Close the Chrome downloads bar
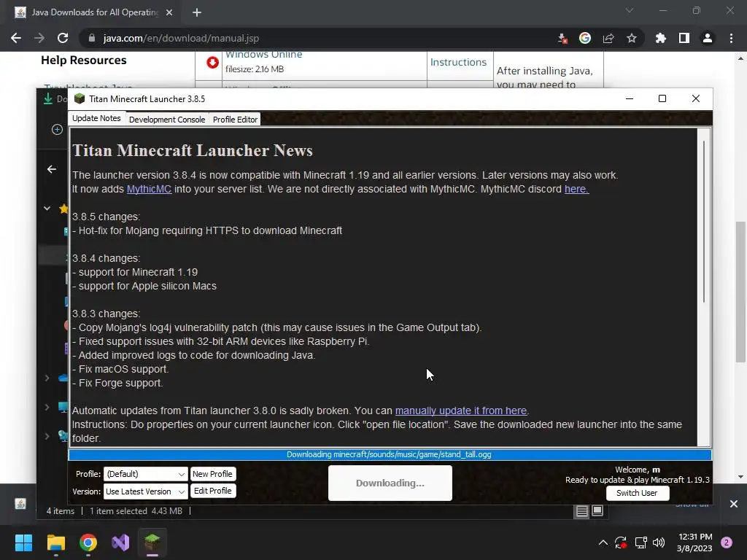This screenshot has height=560, width=747. [734, 504]
